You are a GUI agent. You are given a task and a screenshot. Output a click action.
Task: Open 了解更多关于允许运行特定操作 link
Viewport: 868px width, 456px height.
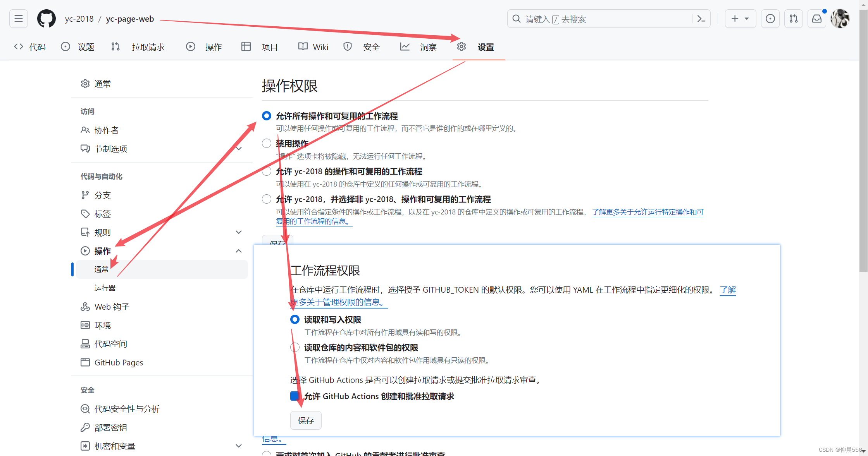tap(648, 212)
